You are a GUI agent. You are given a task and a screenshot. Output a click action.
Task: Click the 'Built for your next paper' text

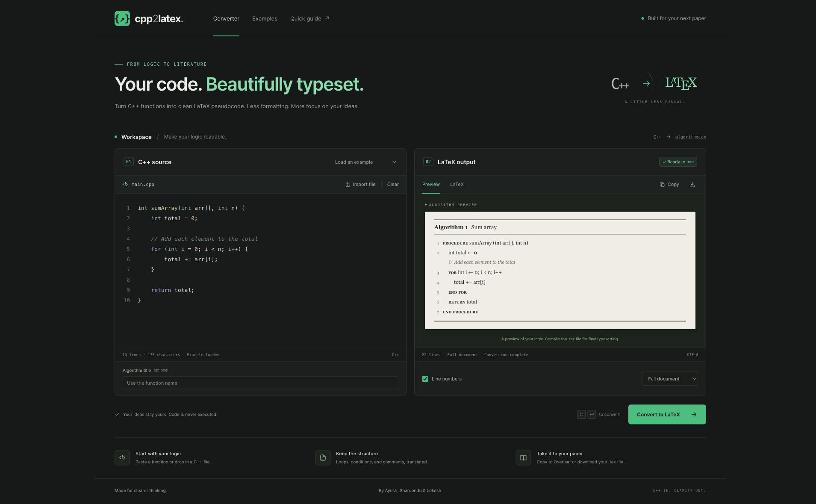tap(677, 18)
